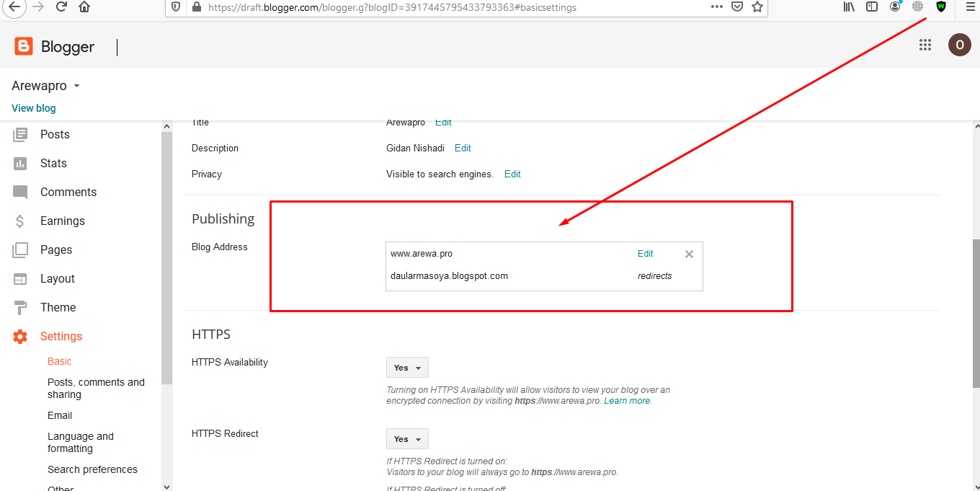Click the Layout sidebar icon
This screenshot has width=980, height=491.
(x=20, y=279)
